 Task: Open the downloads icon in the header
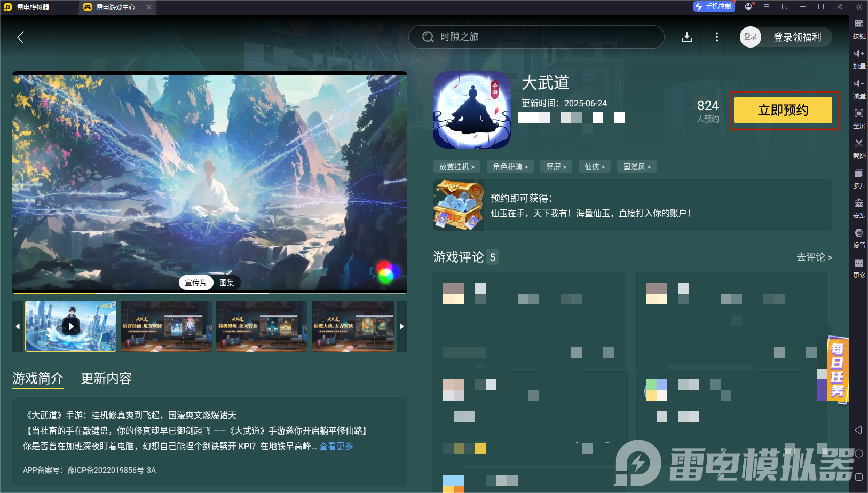click(x=687, y=37)
